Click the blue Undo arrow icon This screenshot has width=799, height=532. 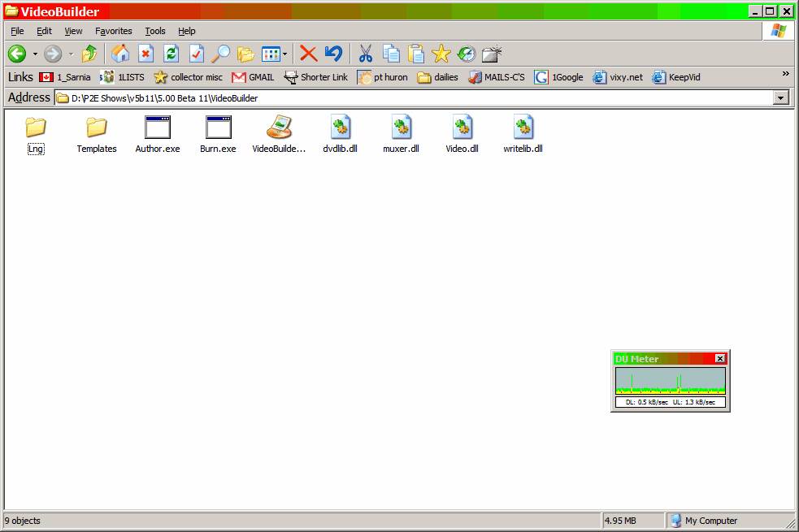point(333,54)
